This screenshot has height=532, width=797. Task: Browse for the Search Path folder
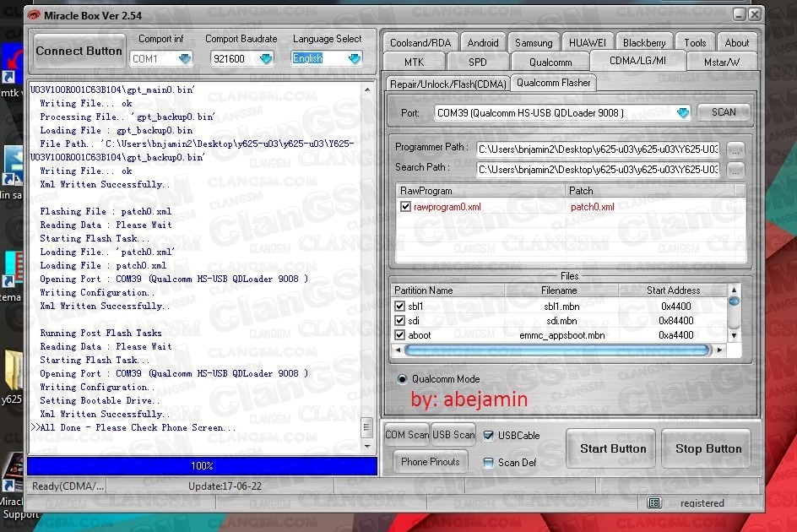[x=735, y=170]
